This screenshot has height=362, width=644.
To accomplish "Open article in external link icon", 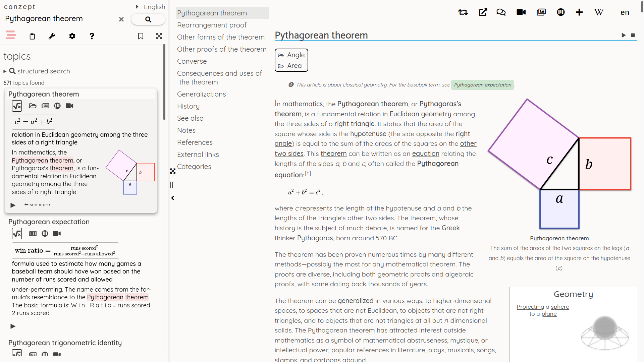I will pyautogui.click(x=483, y=12).
